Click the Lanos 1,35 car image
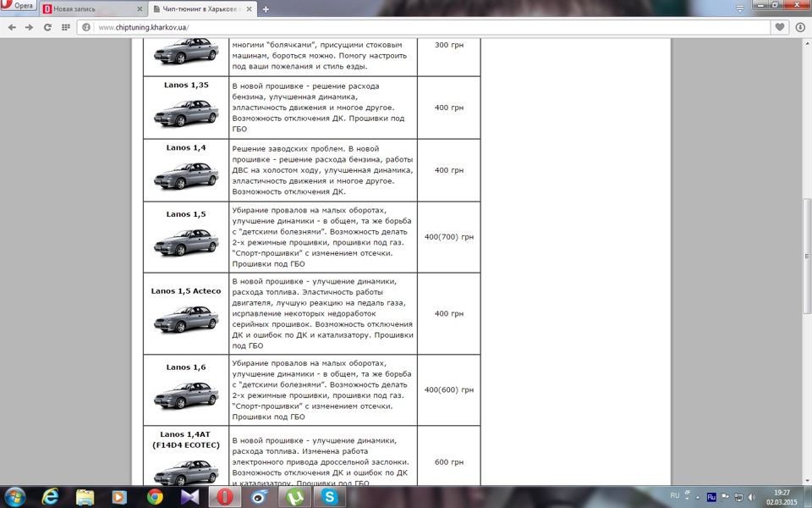812x508 pixels. (x=186, y=113)
